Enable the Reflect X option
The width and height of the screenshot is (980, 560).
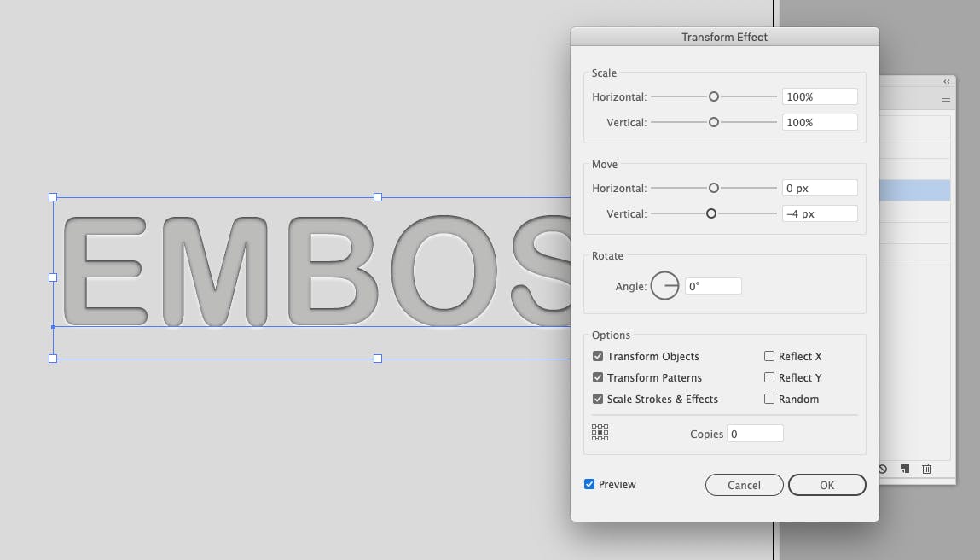click(768, 356)
